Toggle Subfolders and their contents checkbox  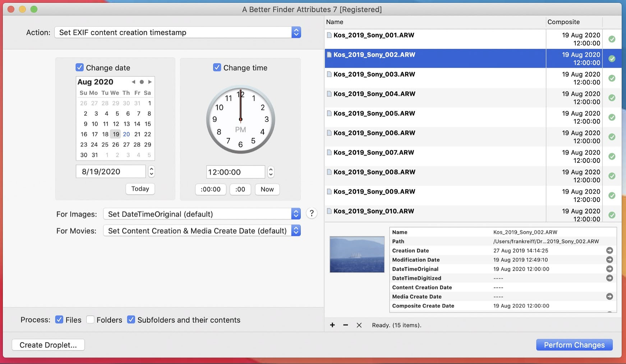[131, 319]
